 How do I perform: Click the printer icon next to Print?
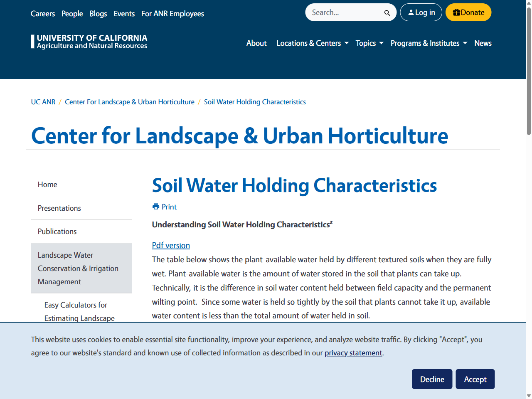point(155,207)
